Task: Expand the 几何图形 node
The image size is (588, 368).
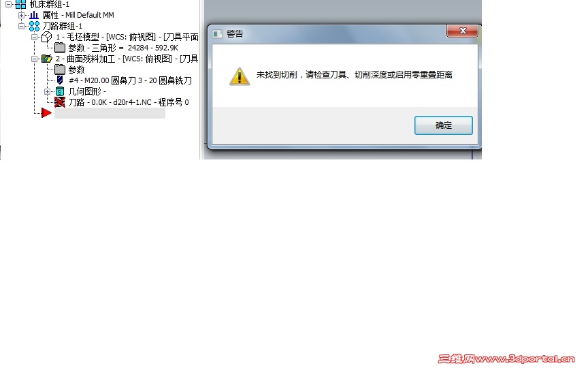Action: point(47,91)
